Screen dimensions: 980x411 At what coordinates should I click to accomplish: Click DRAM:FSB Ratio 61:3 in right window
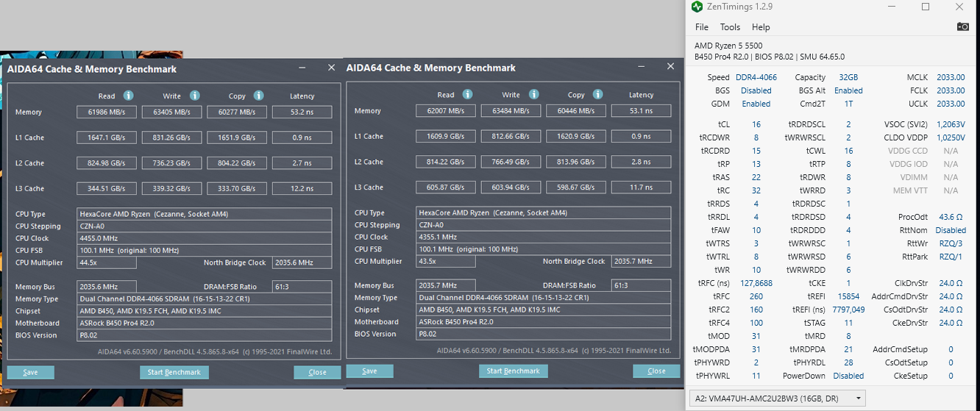(641, 285)
